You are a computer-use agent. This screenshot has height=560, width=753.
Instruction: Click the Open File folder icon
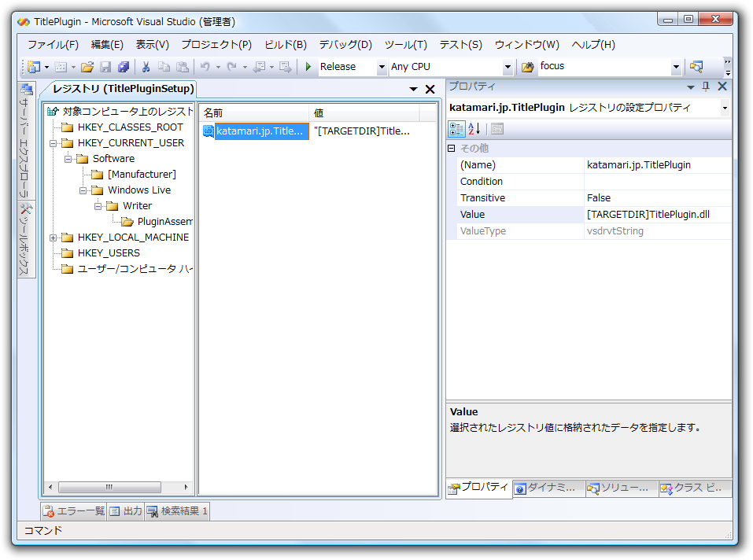(87, 67)
